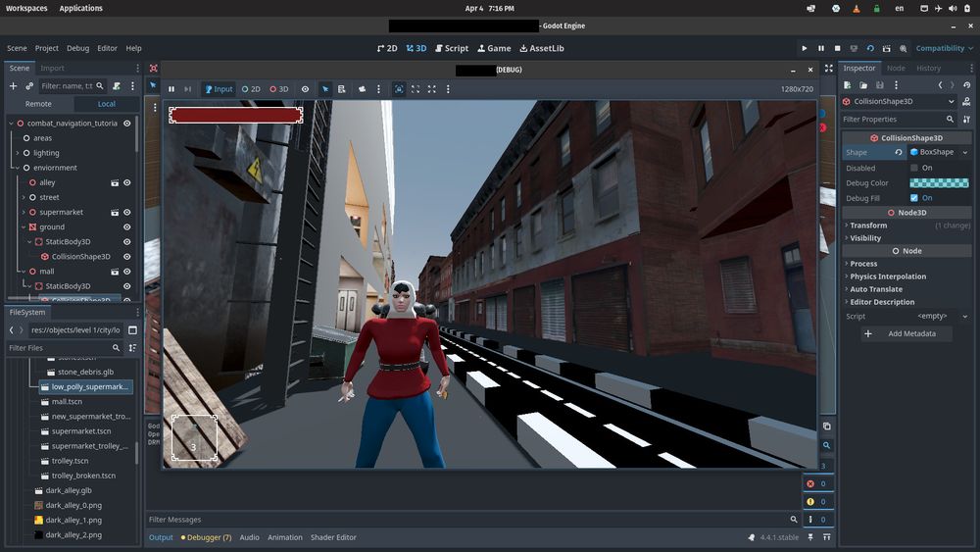Click the camera override icon in game toolbar
This screenshot has width=980, height=552.
(x=362, y=89)
